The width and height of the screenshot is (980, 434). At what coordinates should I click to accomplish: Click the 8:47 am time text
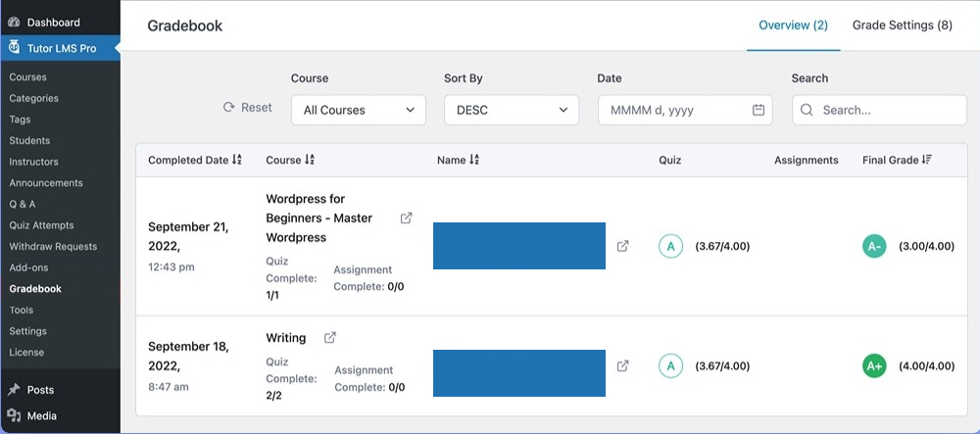pyautogui.click(x=169, y=387)
